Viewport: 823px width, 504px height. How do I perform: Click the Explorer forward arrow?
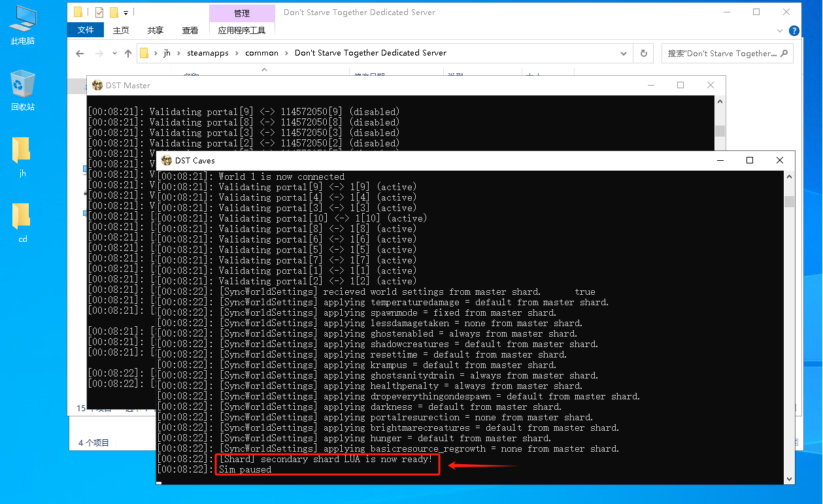[99, 54]
